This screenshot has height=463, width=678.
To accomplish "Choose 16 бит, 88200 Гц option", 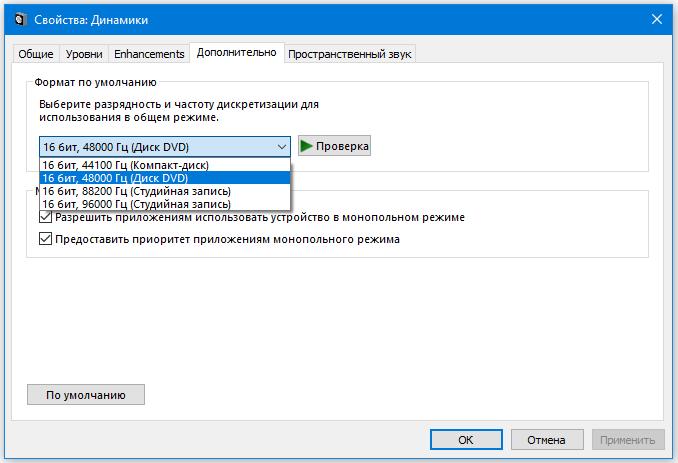I will tap(137, 190).
